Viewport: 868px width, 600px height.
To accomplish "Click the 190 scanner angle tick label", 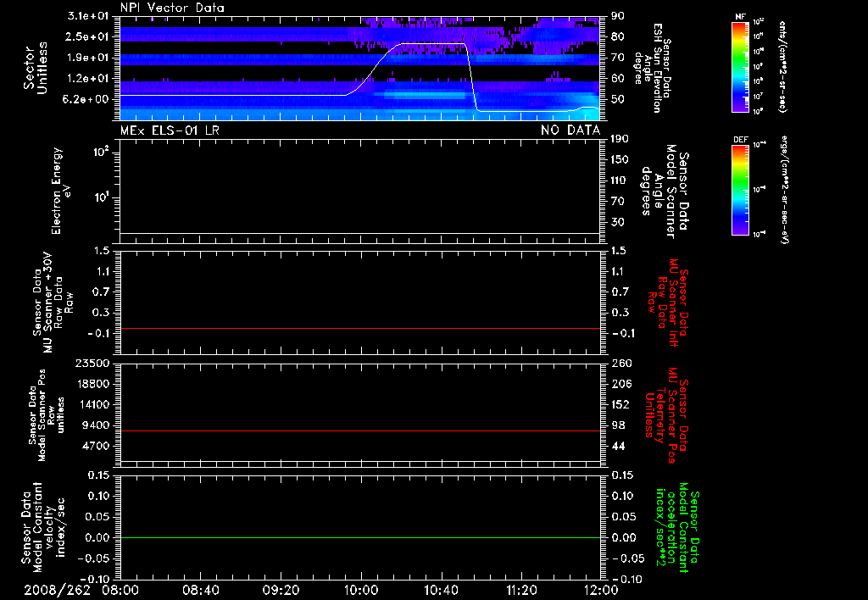I will 620,138.
